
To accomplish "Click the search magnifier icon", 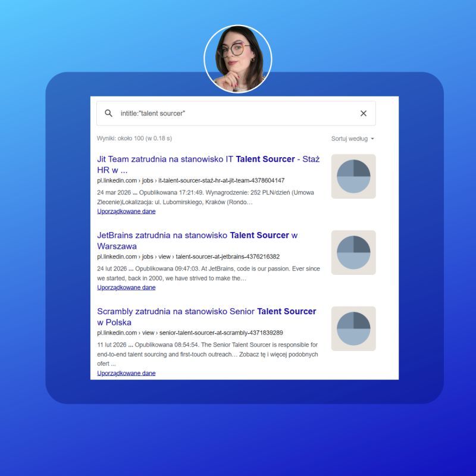I will pos(108,113).
